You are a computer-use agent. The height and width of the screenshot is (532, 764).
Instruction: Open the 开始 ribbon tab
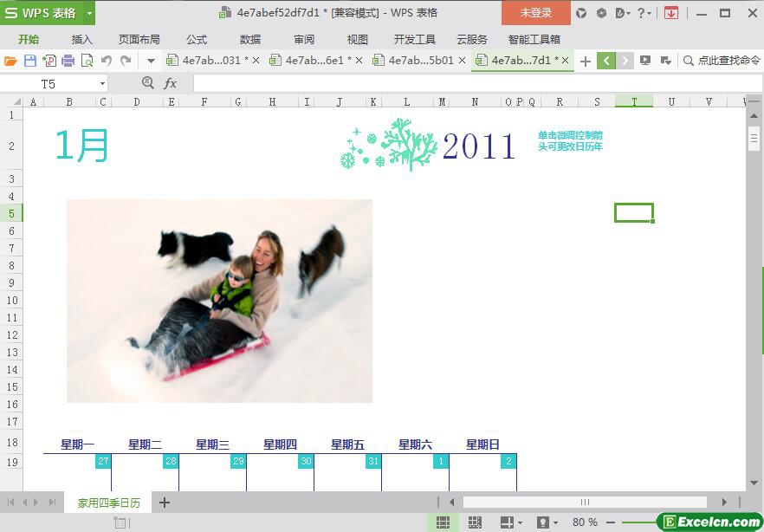pyautogui.click(x=29, y=40)
